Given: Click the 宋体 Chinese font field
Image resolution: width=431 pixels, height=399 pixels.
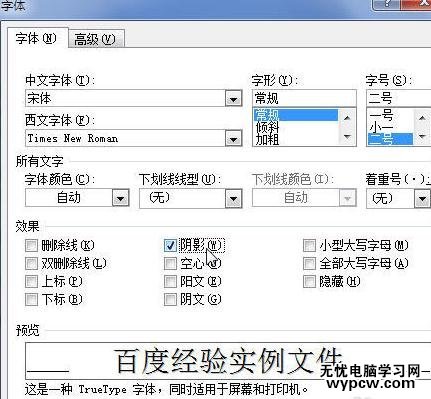Looking at the screenshot, I should [126, 99].
